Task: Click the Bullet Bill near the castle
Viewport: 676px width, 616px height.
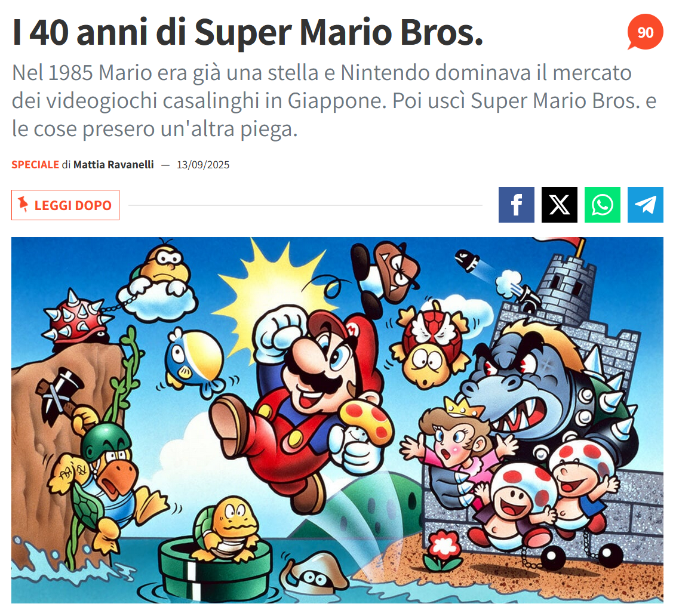Action: [x=466, y=260]
